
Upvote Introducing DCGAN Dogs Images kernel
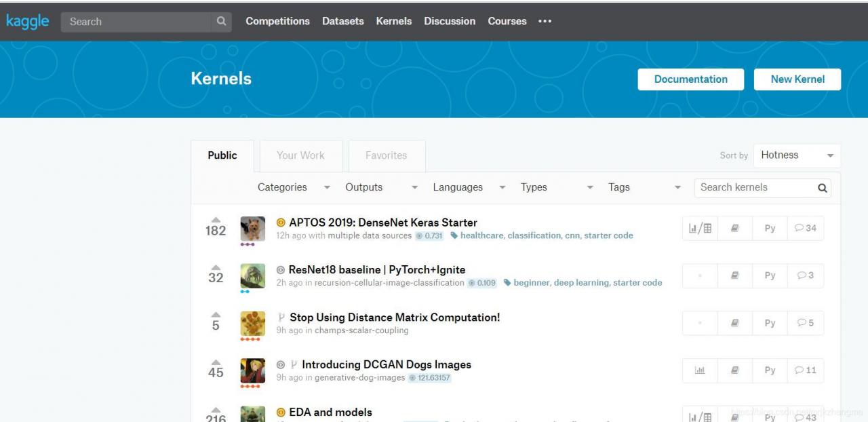click(216, 362)
